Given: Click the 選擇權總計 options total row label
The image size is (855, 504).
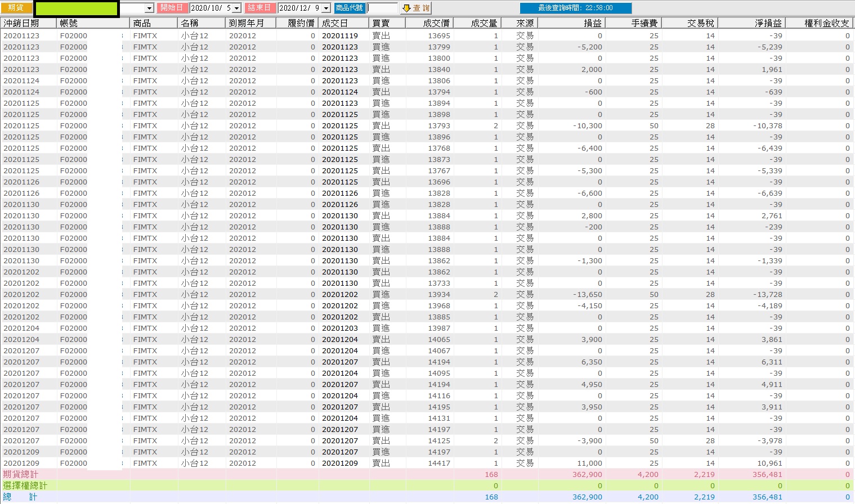Looking at the screenshot, I should point(25,485).
